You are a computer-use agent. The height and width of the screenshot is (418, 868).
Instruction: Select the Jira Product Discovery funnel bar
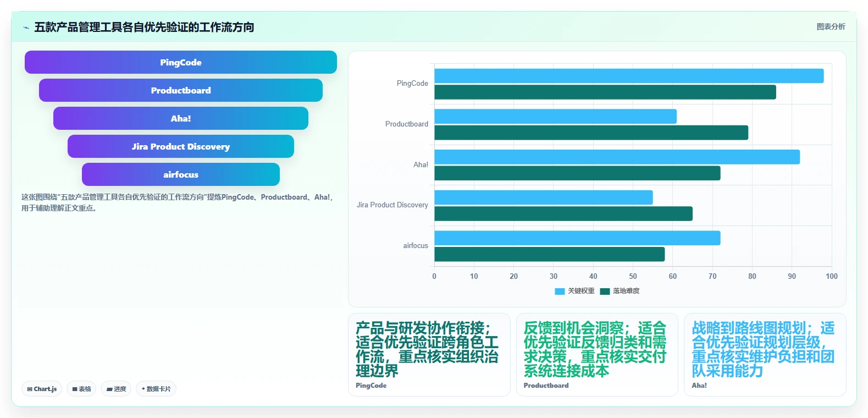[x=181, y=146]
